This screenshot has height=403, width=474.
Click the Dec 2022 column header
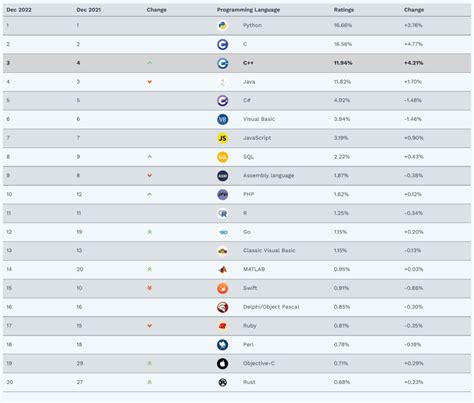click(x=19, y=10)
